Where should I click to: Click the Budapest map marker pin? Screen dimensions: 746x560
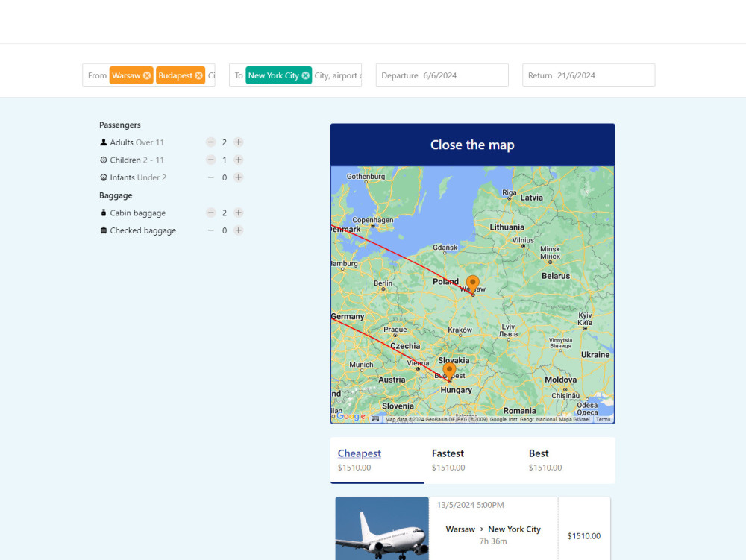tap(449, 371)
